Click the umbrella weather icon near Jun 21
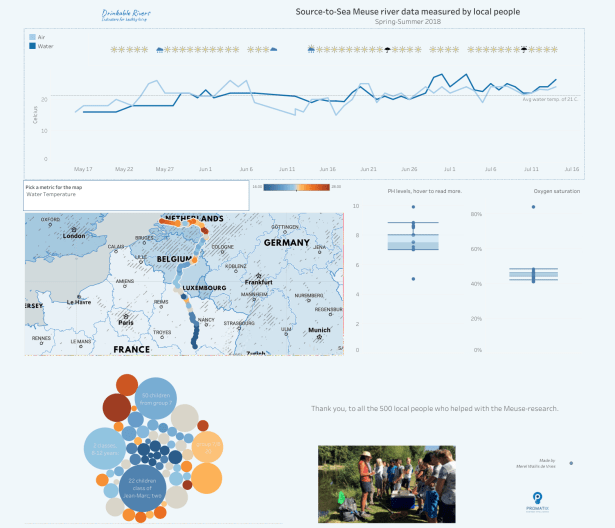The width and height of the screenshot is (615, 528). pos(388,49)
